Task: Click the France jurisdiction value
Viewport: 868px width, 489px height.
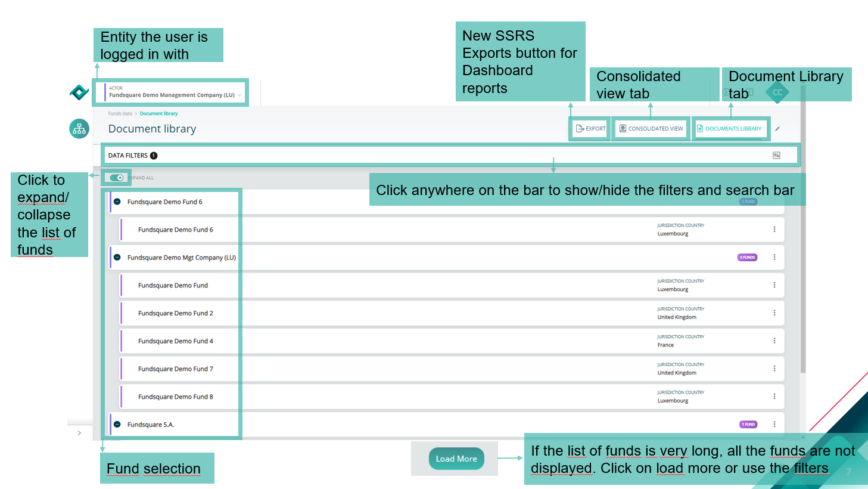Action: point(665,345)
